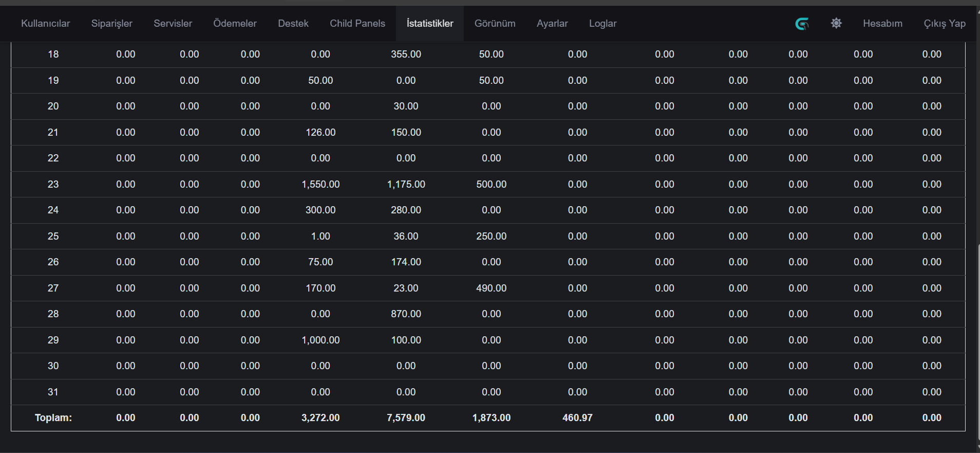Select the 355.00 cell in row 18

coord(406,55)
